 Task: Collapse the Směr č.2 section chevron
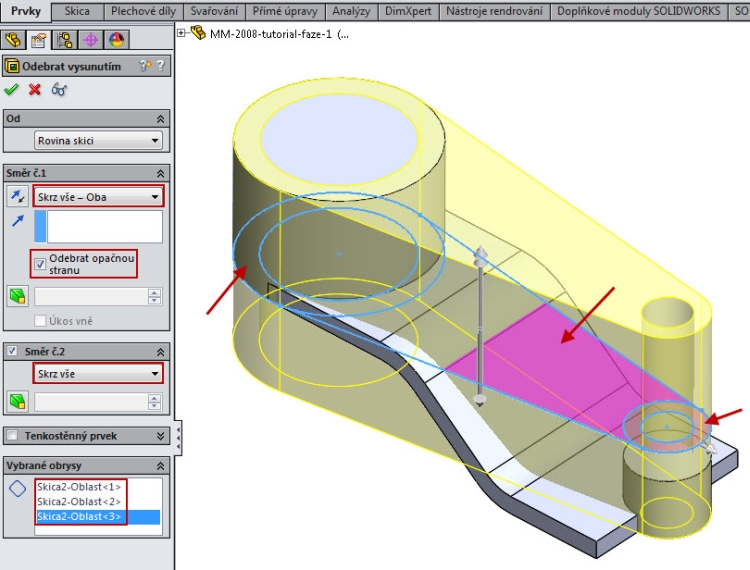pyautogui.click(x=160, y=352)
